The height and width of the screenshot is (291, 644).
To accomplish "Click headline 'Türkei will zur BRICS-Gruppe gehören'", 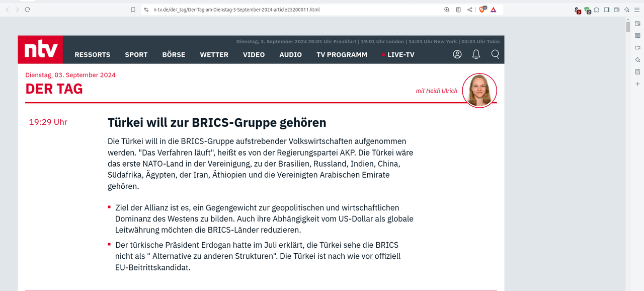I will (217, 122).
